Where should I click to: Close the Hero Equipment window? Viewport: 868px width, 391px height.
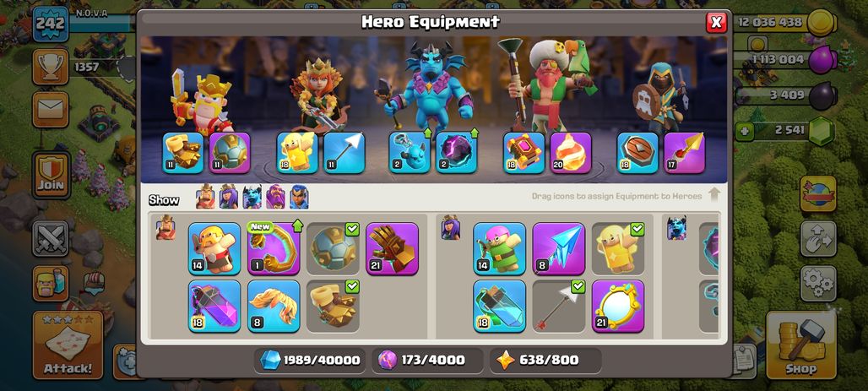tap(716, 22)
